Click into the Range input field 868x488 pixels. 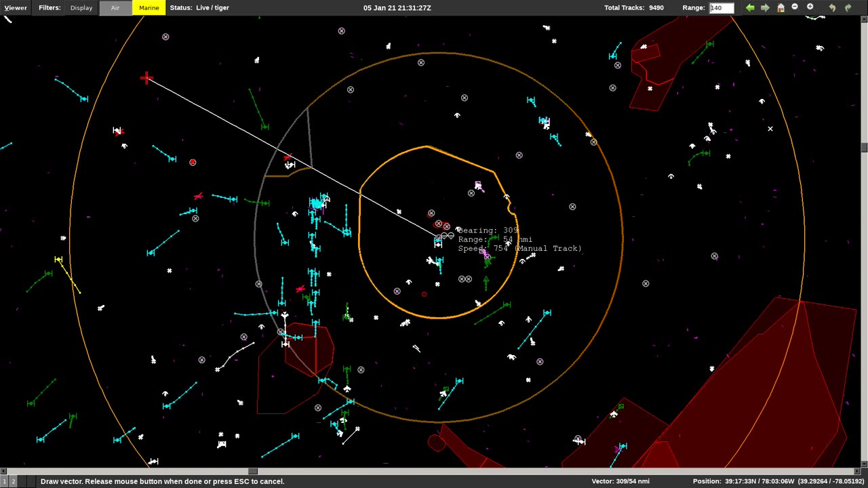click(x=722, y=8)
